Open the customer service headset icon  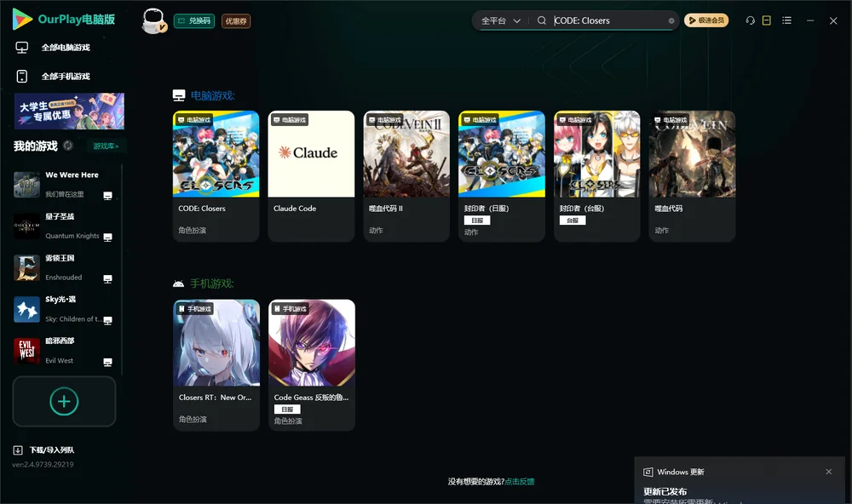[x=751, y=20]
